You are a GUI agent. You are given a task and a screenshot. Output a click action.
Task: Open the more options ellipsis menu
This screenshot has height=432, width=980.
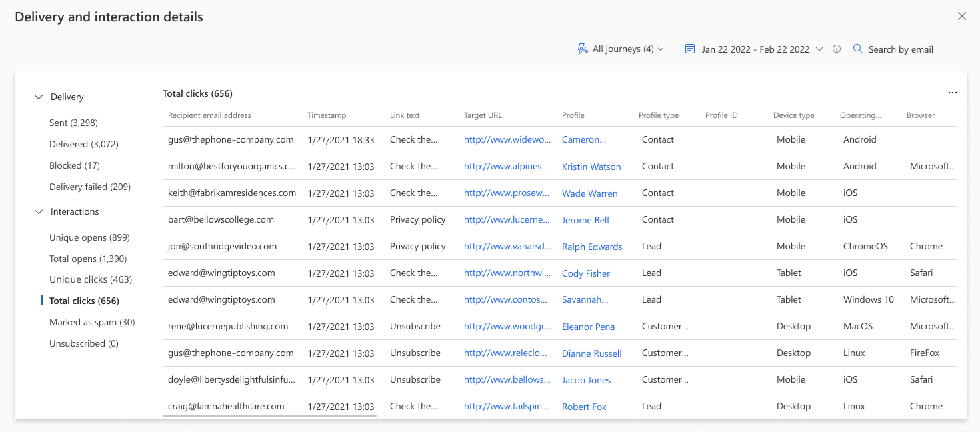click(952, 93)
